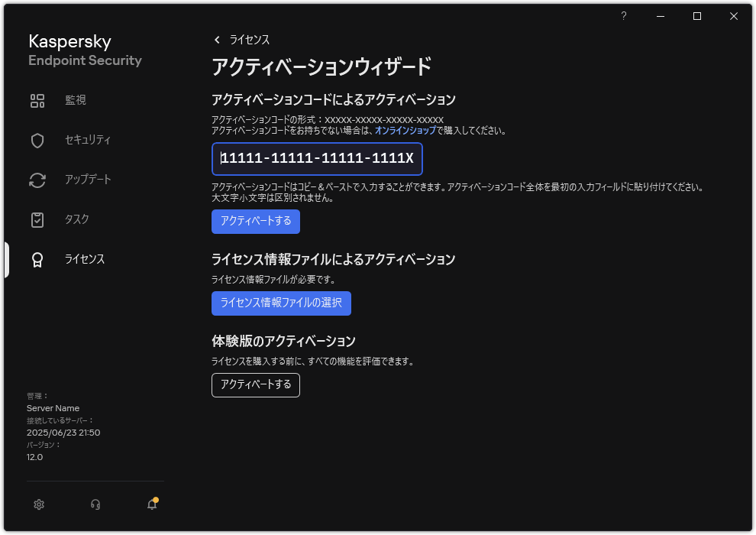The image size is (756, 535).
Task: Activate the trial via 体験版 アクティベートする button
Action: coord(255,385)
